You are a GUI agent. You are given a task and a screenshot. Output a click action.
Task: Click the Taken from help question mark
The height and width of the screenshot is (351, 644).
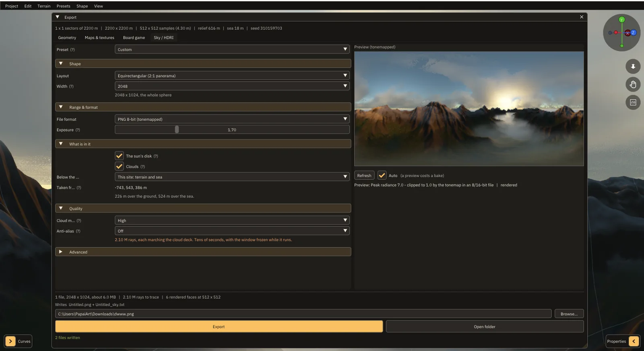pyautogui.click(x=79, y=188)
